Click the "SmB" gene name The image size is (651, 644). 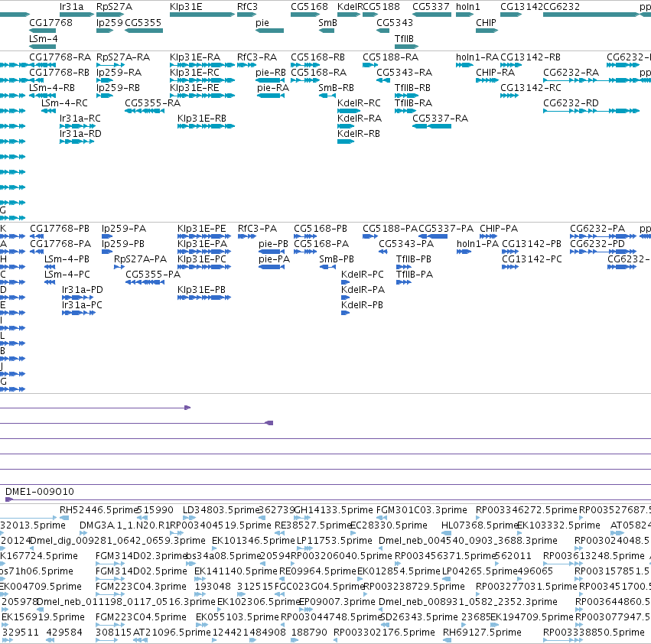[327, 23]
